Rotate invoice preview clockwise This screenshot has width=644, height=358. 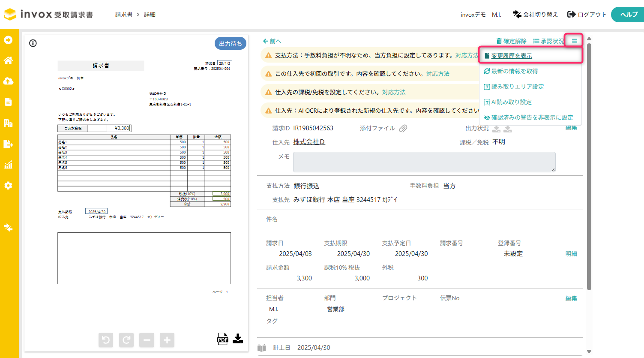click(126, 340)
